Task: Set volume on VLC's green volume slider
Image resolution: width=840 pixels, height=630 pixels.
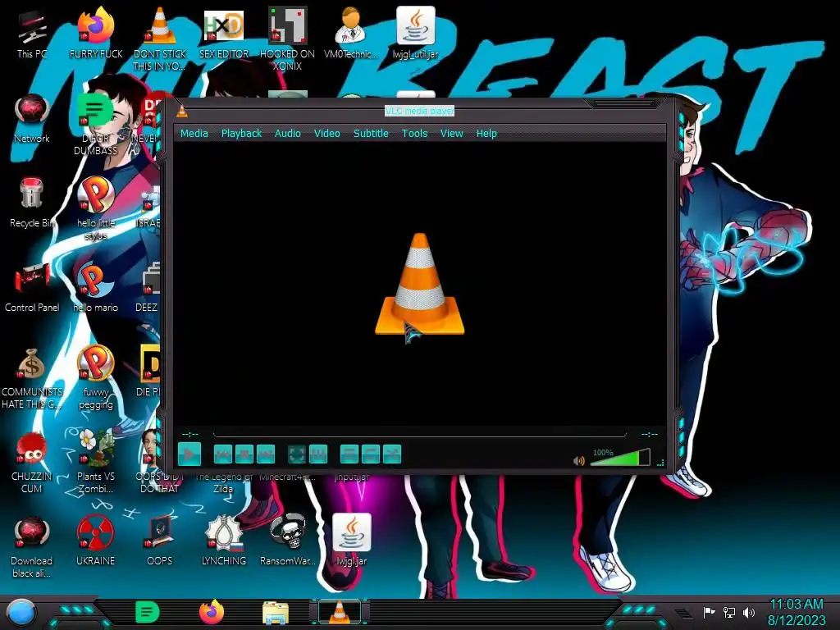Action: (620, 458)
